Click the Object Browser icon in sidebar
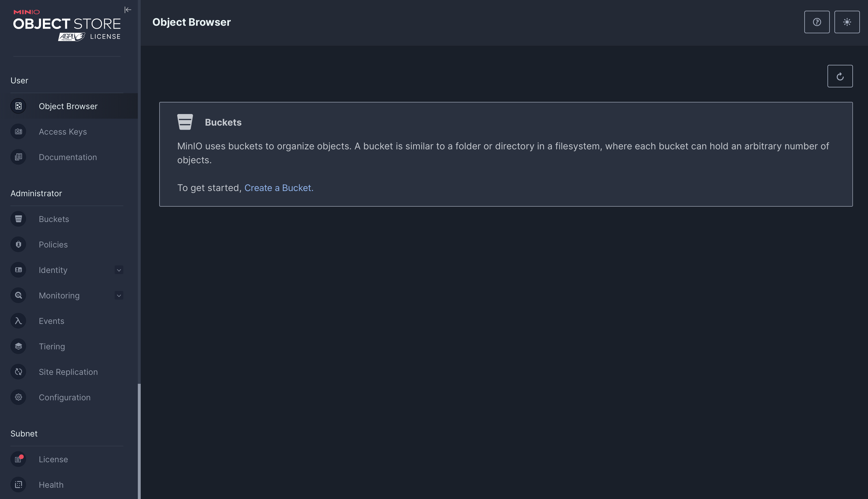This screenshot has width=868, height=499. [x=18, y=106]
